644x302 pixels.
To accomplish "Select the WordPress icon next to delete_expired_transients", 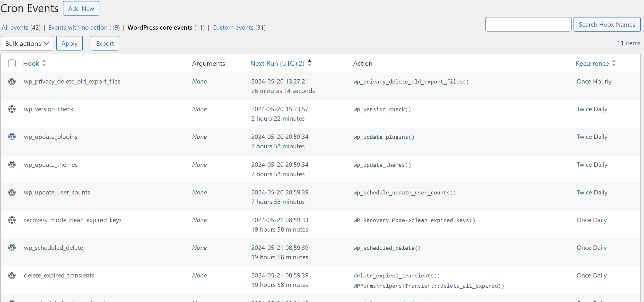I will pyautogui.click(x=12, y=276).
